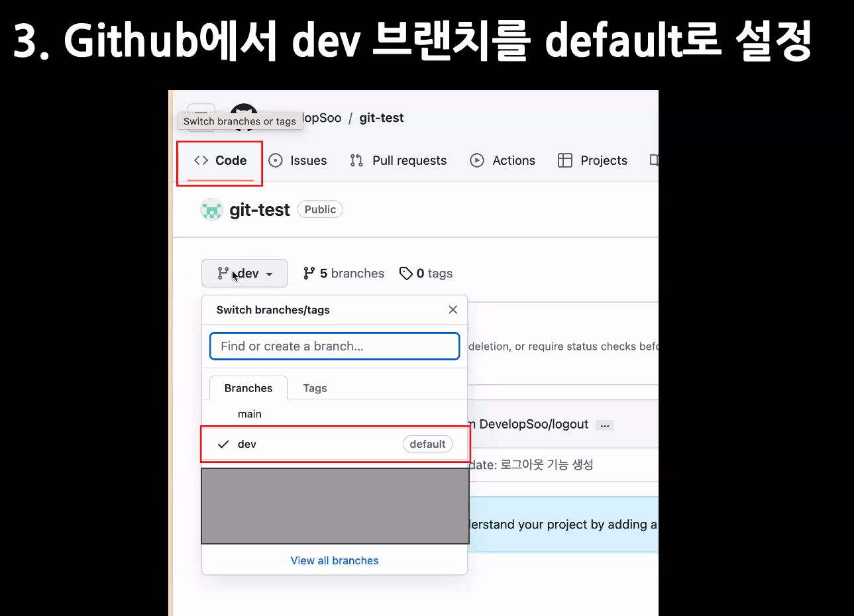Click the 로그아웃 기능 생성 commit text
Image resolution: width=854 pixels, height=616 pixels.
tap(547, 464)
